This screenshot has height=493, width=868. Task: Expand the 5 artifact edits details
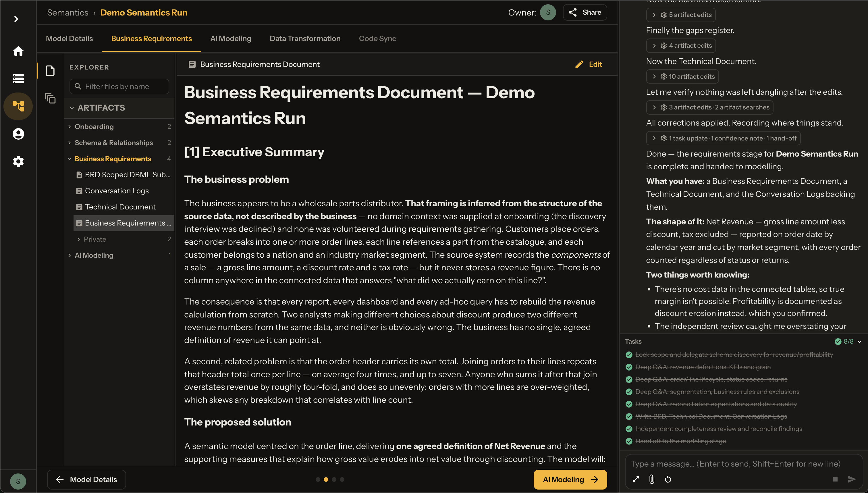click(x=681, y=15)
